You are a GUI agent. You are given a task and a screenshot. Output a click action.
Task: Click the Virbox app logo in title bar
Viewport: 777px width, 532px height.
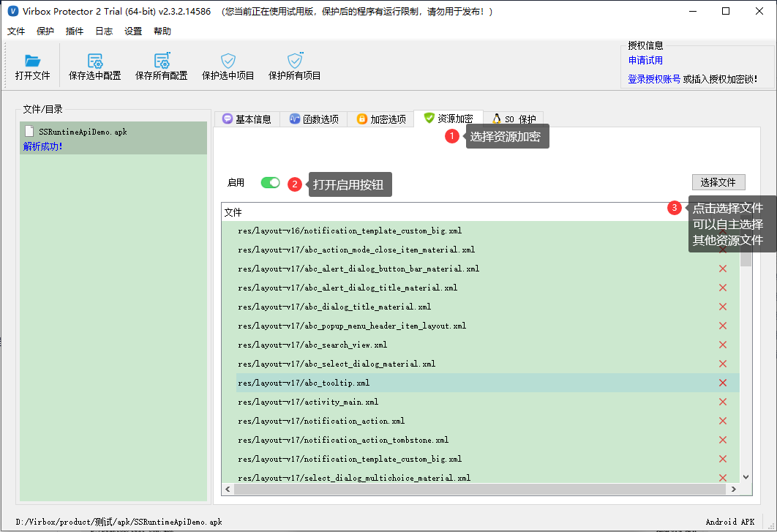click(13, 11)
